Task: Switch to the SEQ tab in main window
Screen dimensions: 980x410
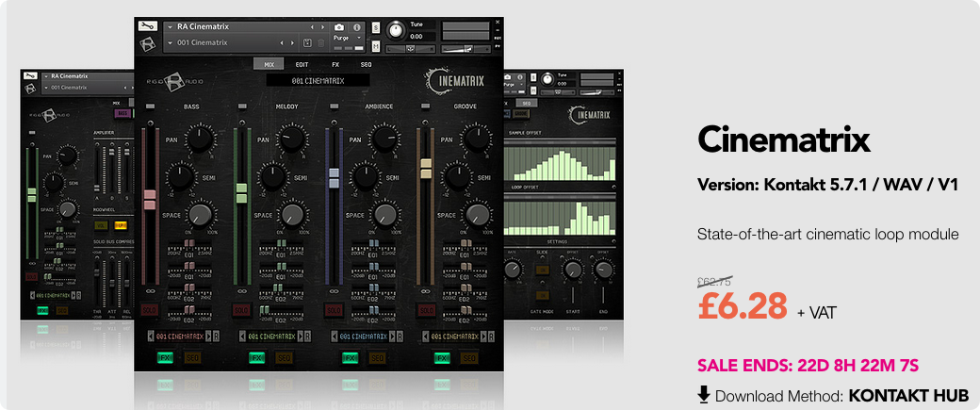Action: pos(367,64)
